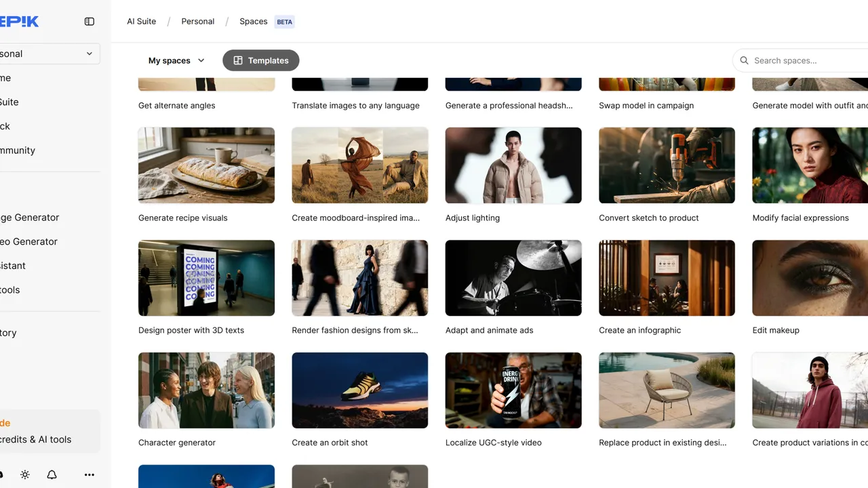The image size is (868, 488).
Task: Open Adjust lighting template thumbnail
Action: [x=513, y=165]
